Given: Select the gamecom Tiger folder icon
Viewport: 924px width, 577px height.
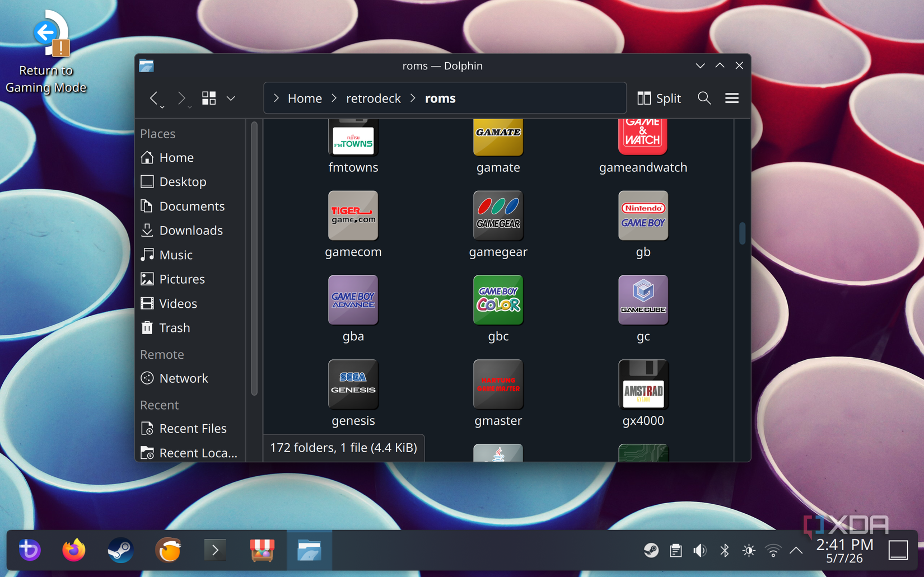Looking at the screenshot, I should pos(353,215).
